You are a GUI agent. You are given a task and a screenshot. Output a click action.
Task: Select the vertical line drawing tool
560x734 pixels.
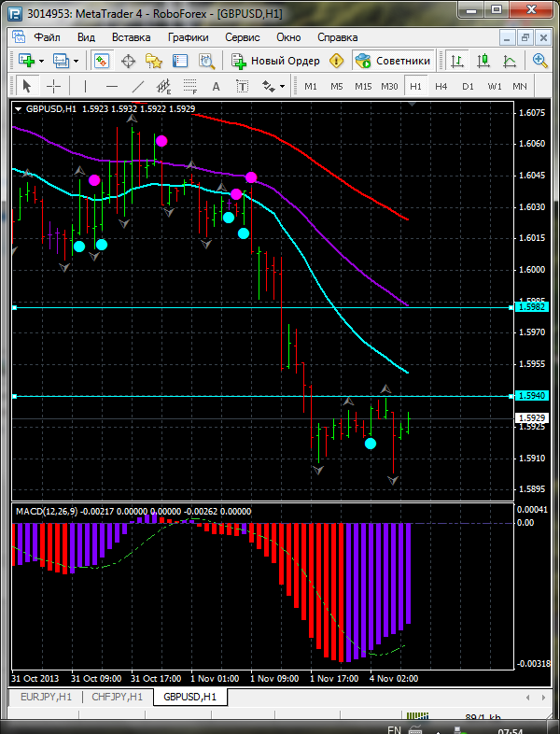click(x=85, y=86)
